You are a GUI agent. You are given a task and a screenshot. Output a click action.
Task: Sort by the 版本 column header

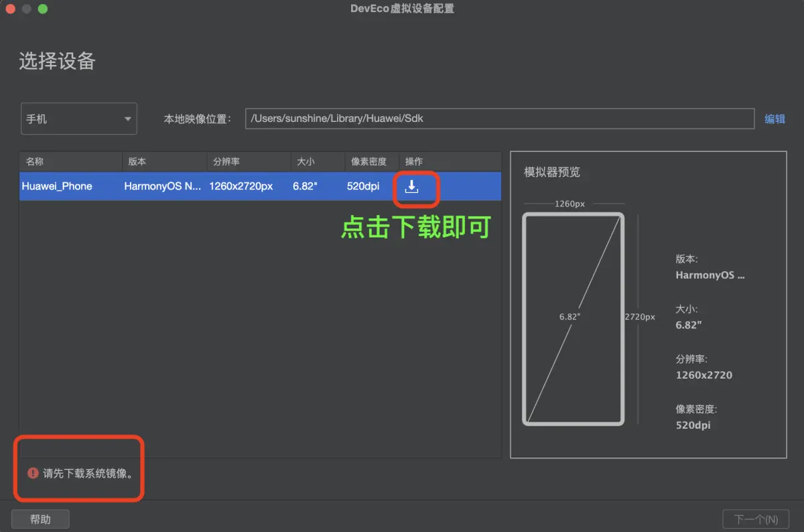coord(164,161)
